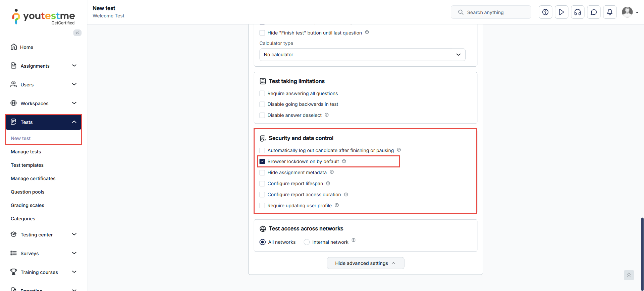Open the notifications bell

pos(610,12)
